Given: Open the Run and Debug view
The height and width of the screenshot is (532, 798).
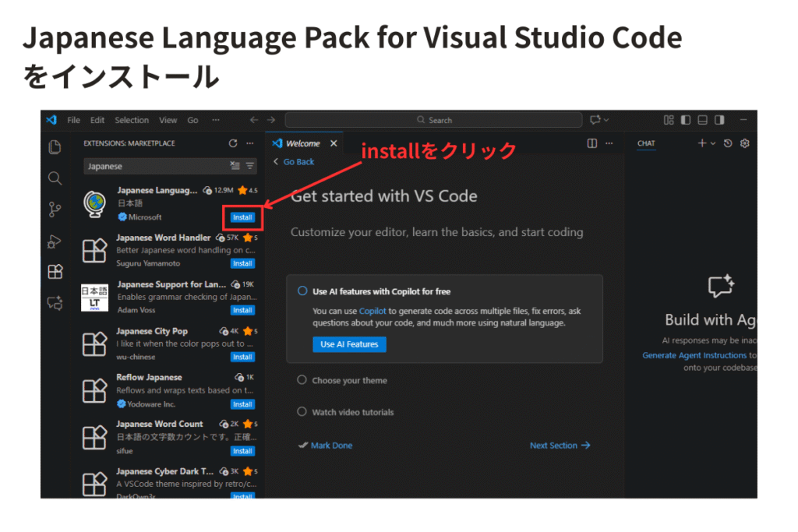Looking at the screenshot, I should 55,241.
